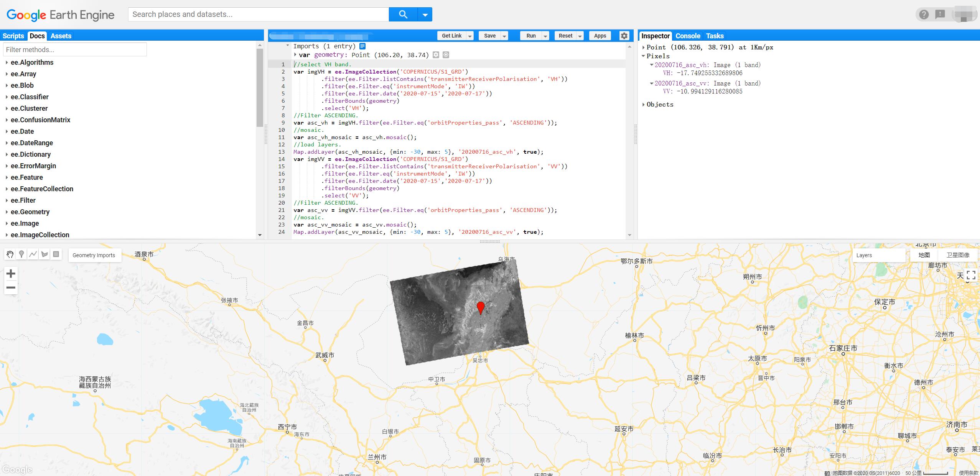
Task: Toggle the Assets panel tab
Action: 61,36
